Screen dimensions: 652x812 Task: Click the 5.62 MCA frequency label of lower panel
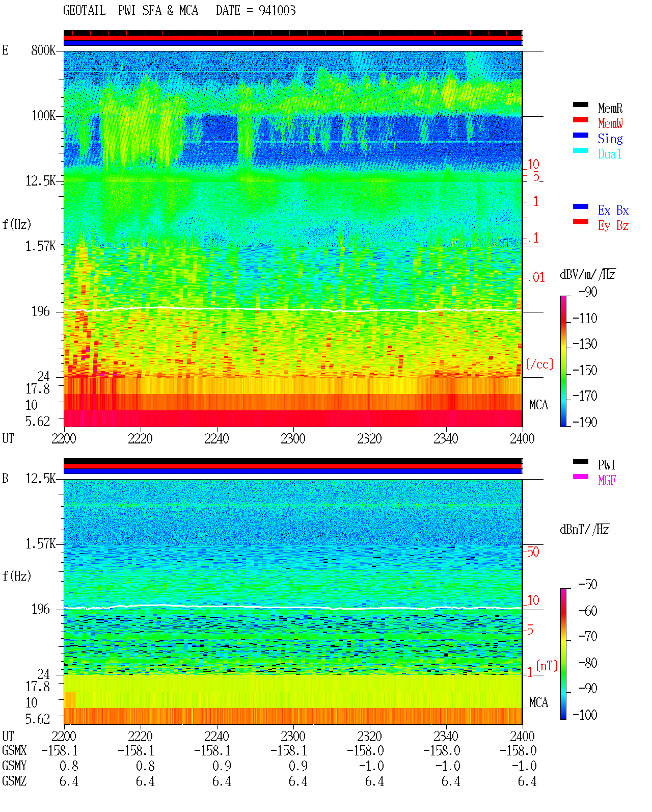coord(38,719)
